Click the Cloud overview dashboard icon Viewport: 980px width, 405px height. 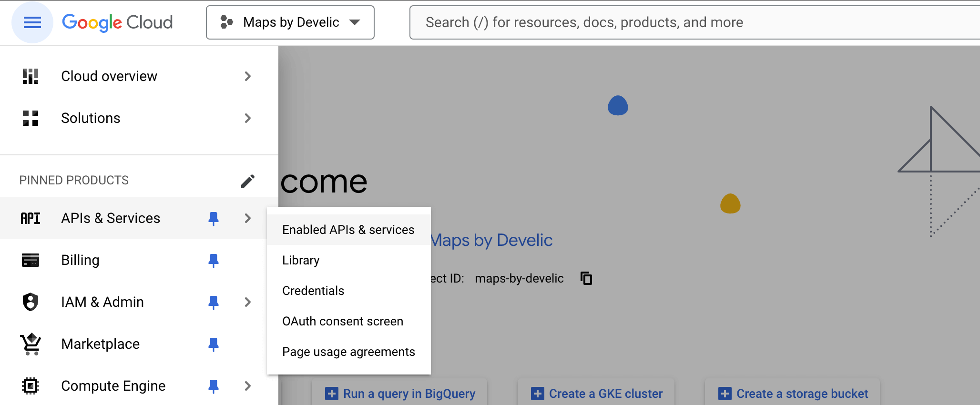[31, 76]
